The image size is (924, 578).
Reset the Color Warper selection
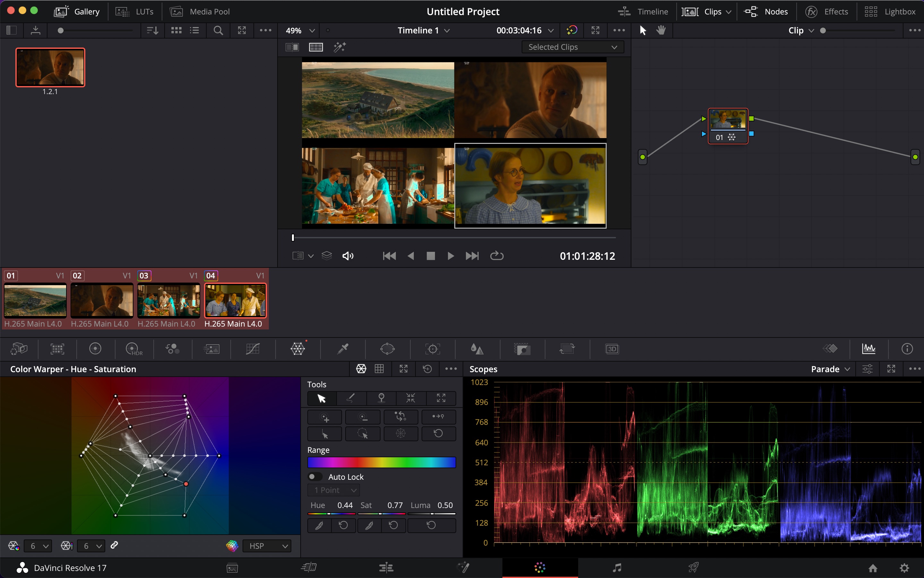point(438,433)
